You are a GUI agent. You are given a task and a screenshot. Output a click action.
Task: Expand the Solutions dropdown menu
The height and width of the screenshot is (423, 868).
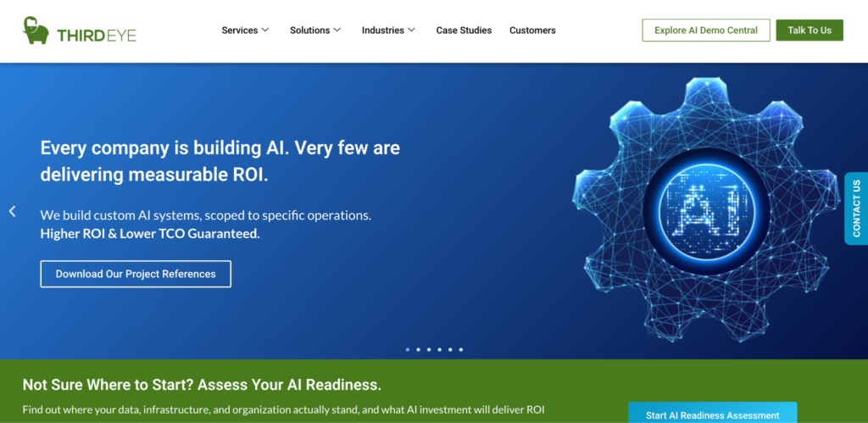pos(315,31)
